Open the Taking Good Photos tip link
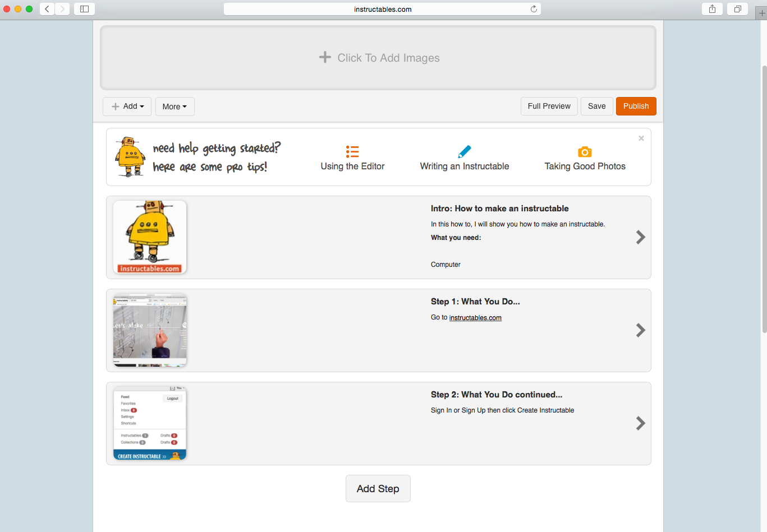Viewport: 767px width, 532px height. click(585, 166)
